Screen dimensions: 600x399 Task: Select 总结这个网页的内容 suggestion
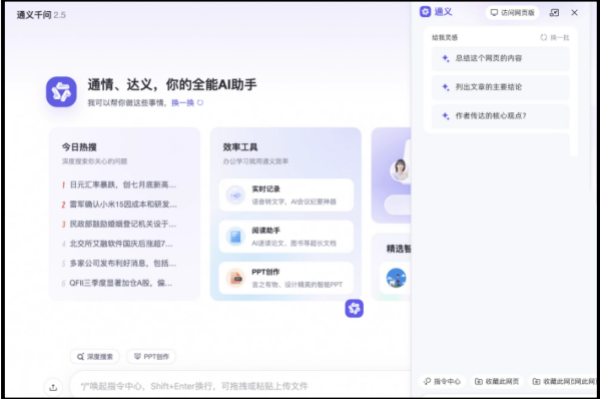501,58
